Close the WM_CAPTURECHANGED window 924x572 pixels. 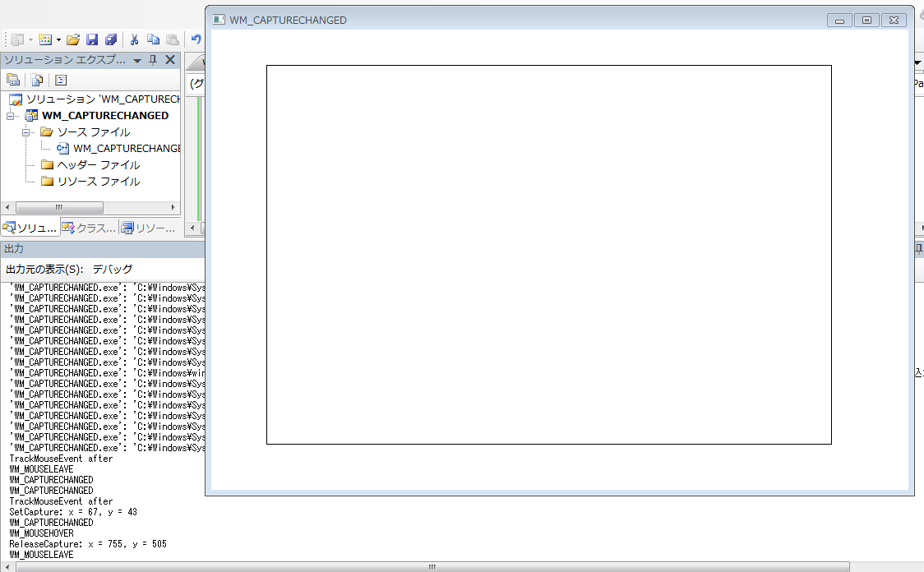coord(894,21)
